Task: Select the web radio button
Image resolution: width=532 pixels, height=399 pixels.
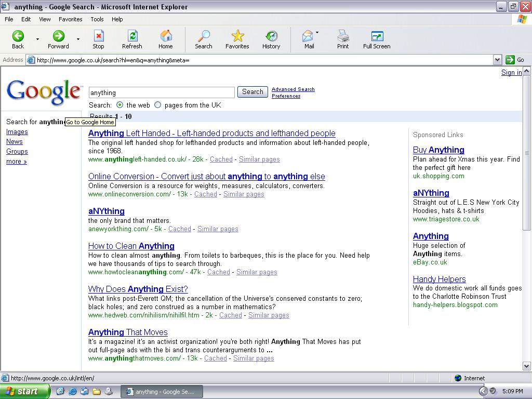Action: point(119,104)
